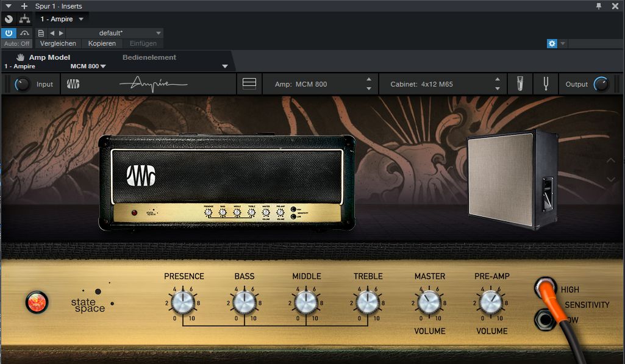
Task: Open the tuner fork icon
Action: 546,84
